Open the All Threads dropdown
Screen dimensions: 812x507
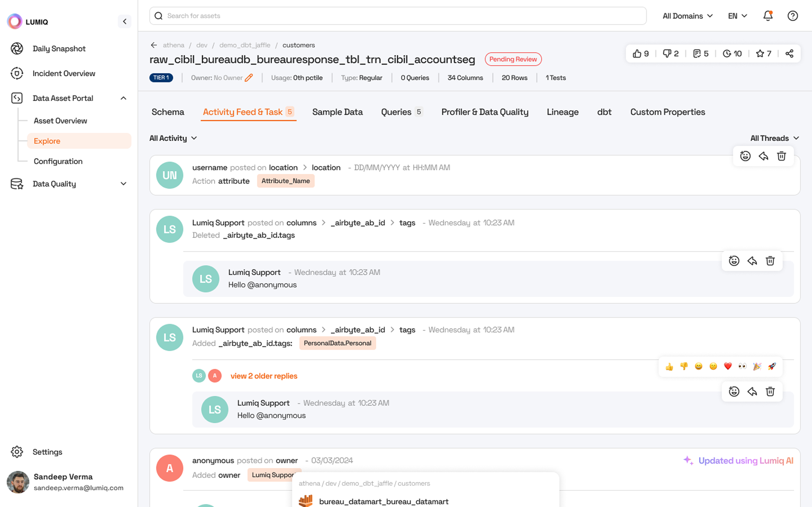pyautogui.click(x=774, y=138)
